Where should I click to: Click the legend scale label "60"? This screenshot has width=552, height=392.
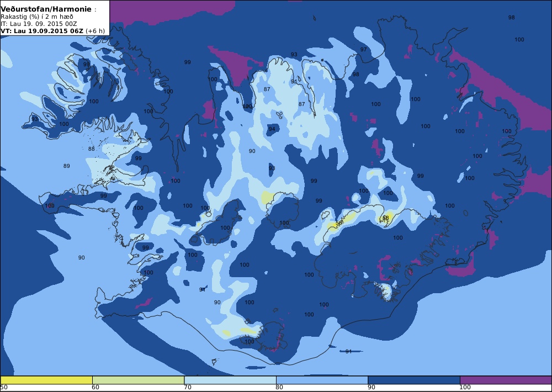tap(95, 388)
